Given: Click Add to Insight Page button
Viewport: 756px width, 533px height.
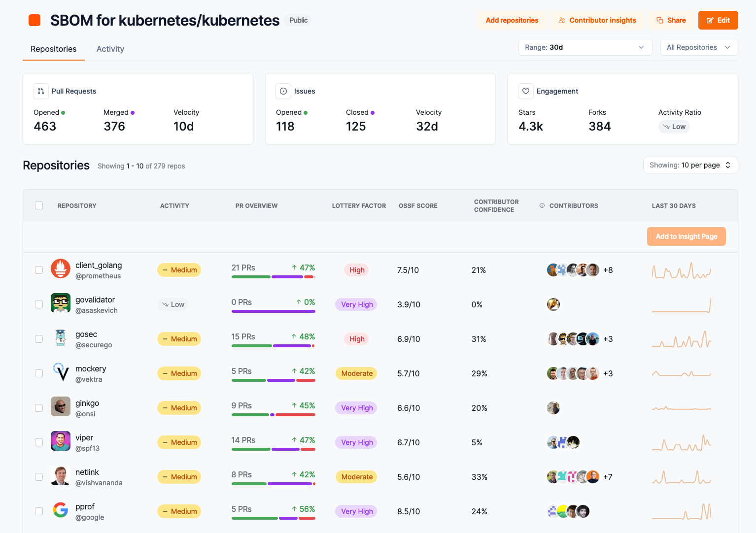Looking at the screenshot, I should click(686, 236).
